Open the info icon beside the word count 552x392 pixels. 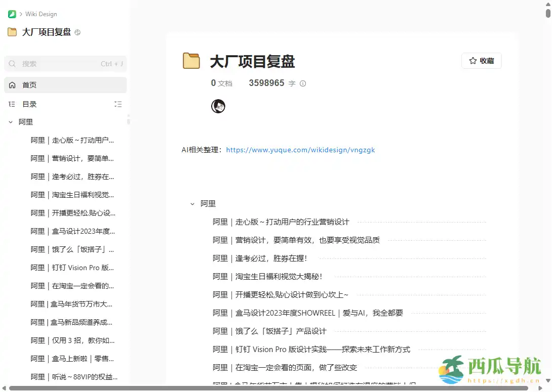(x=302, y=83)
